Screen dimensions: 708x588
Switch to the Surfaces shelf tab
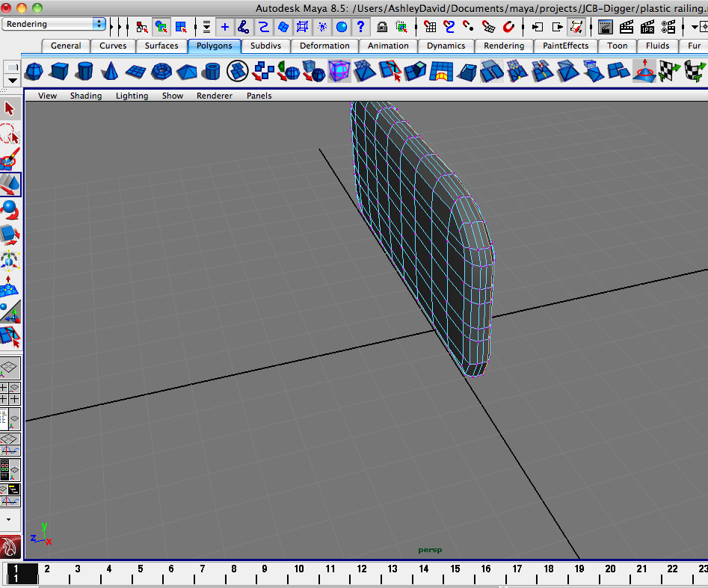pos(161,46)
